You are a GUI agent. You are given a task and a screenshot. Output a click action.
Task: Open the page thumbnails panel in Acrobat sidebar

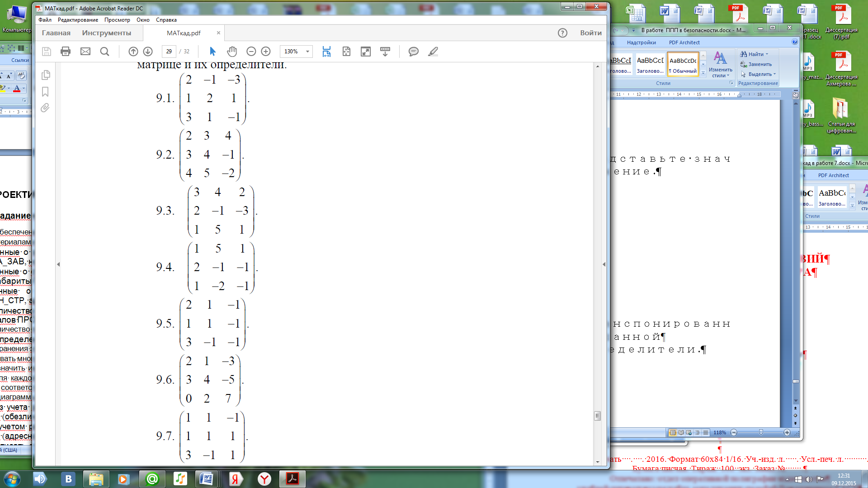pyautogui.click(x=45, y=75)
